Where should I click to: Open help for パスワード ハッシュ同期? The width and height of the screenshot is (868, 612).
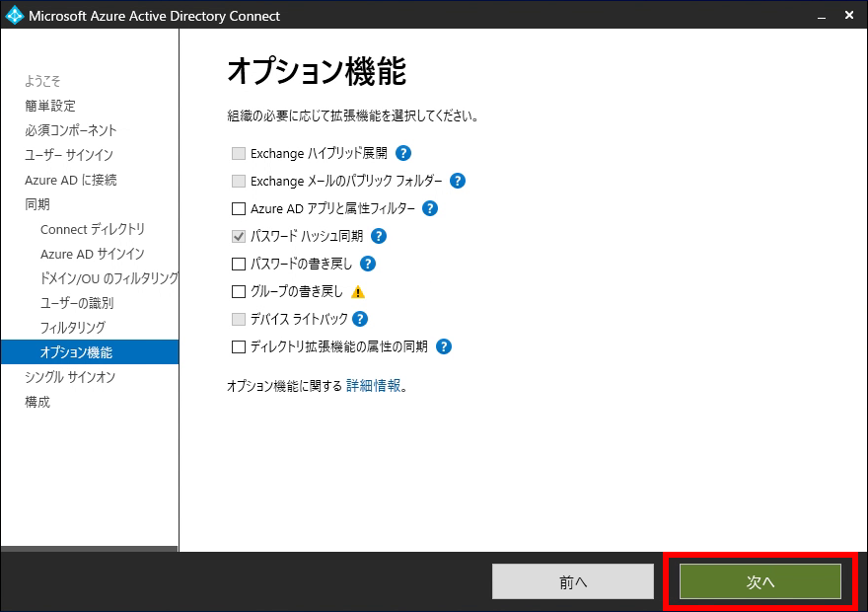pos(378,237)
